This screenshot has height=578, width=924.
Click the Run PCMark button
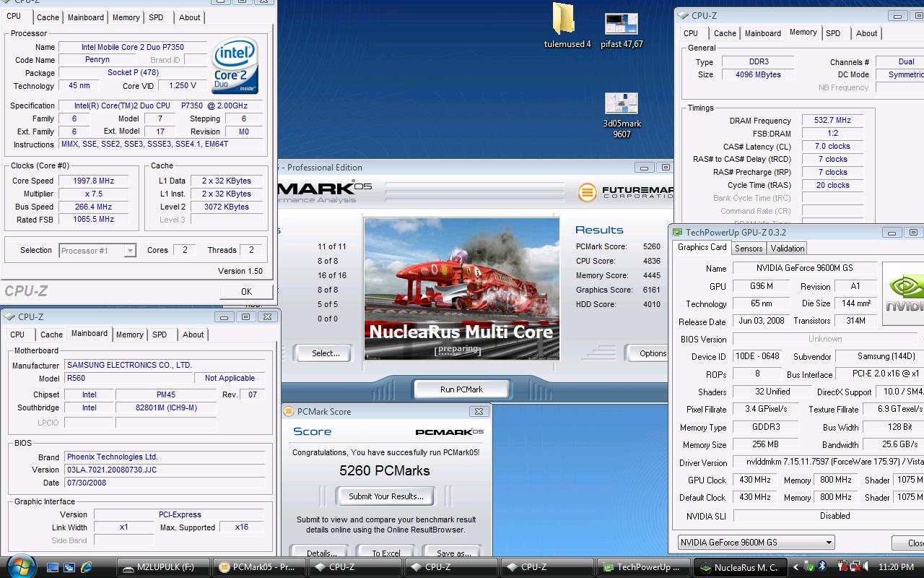tap(461, 389)
